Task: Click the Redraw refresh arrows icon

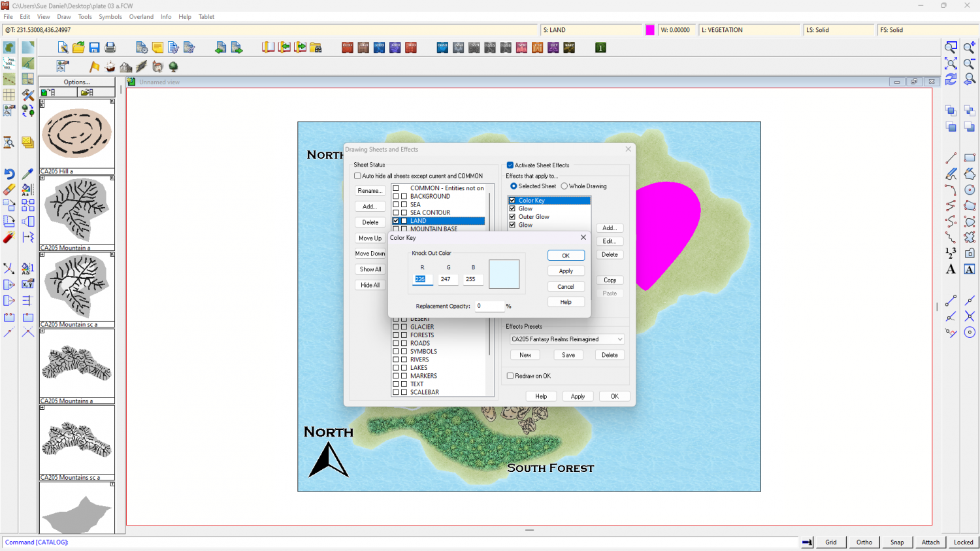Action: [x=951, y=79]
